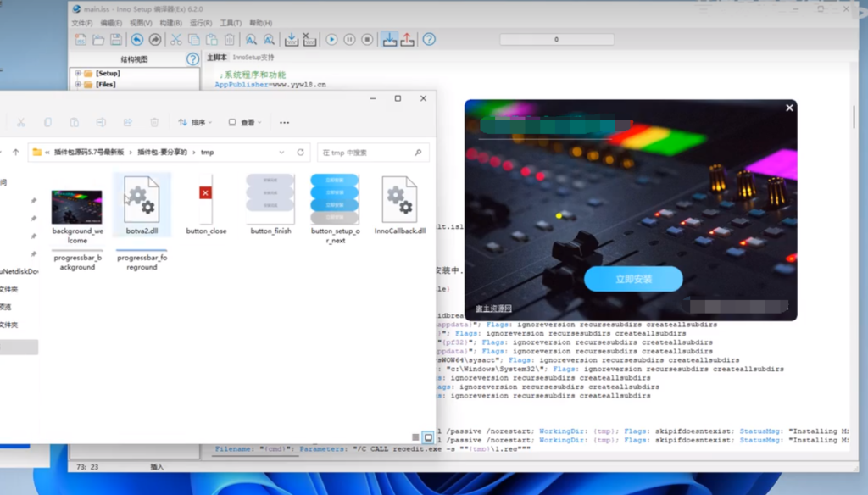
Task: Click the Cut scissors icon in Inno Setup
Action: pyautogui.click(x=175, y=40)
